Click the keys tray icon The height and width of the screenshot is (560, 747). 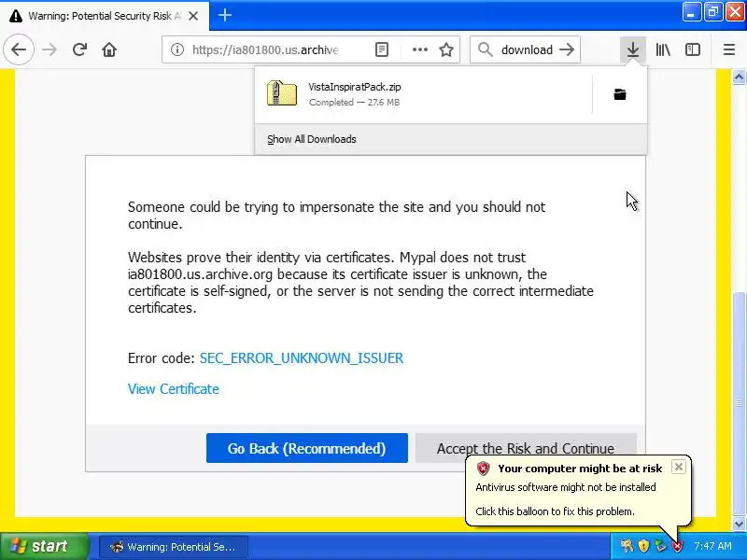tap(627, 546)
